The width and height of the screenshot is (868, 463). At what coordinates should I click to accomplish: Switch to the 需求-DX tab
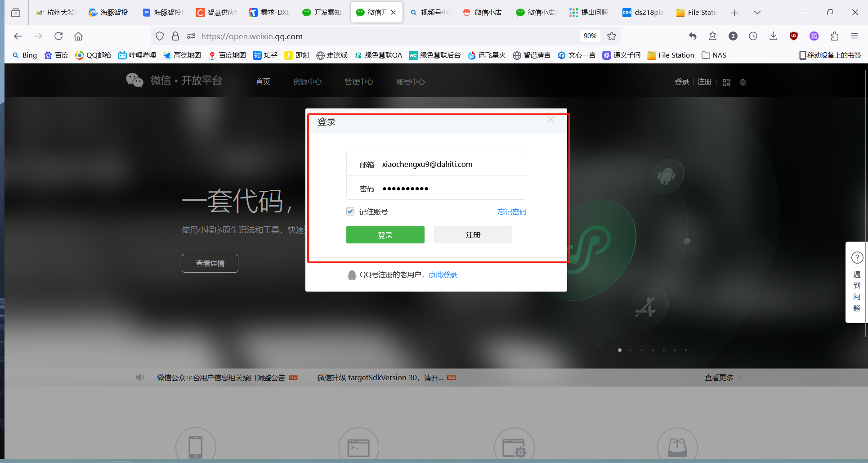click(x=270, y=13)
